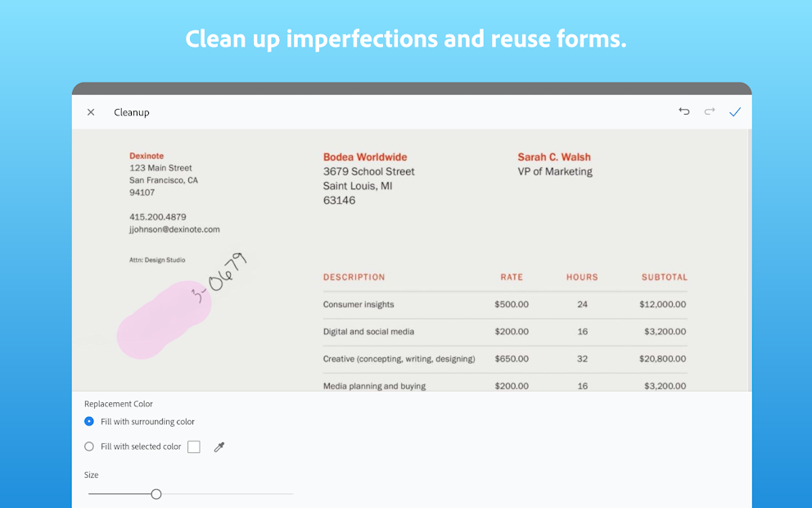Tap the handwritten 3-0679 note
Viewport: 812px width, 508px height.
coord(219,278)
